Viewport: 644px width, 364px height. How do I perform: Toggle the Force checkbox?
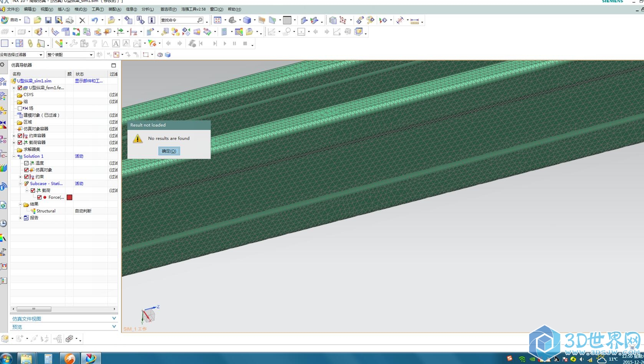[40, 197]
